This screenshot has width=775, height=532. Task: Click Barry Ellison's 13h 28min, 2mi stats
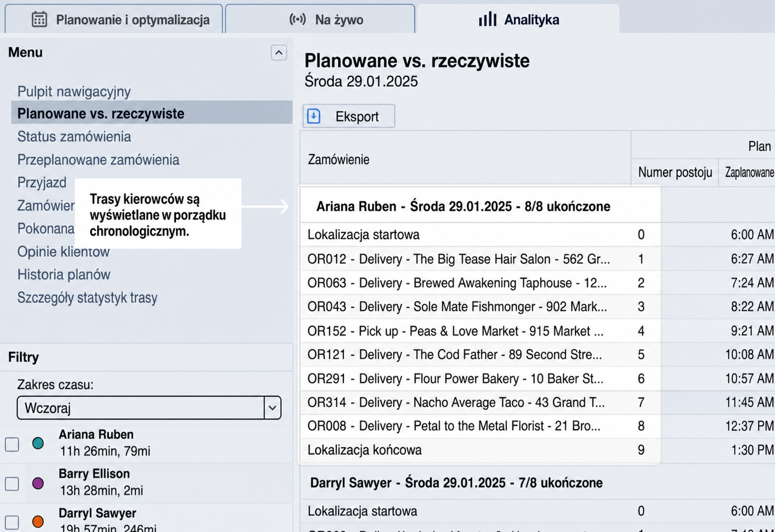click(101, 490)
